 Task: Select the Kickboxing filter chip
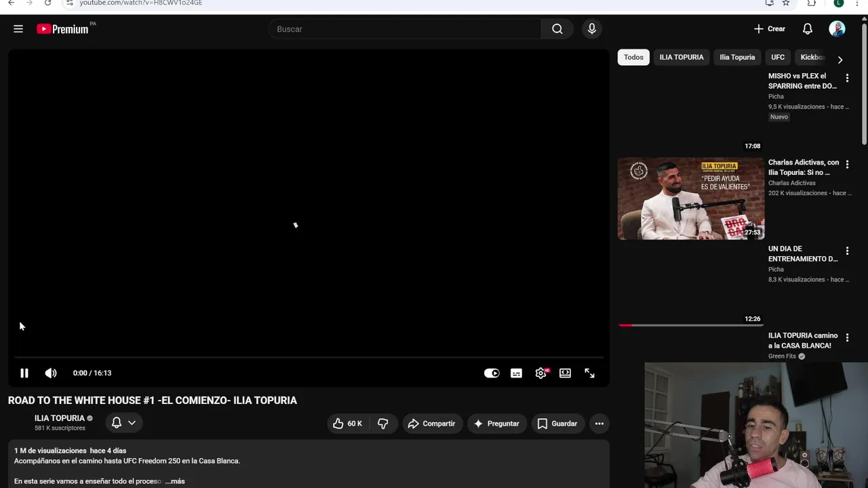[x=812, y=57]
